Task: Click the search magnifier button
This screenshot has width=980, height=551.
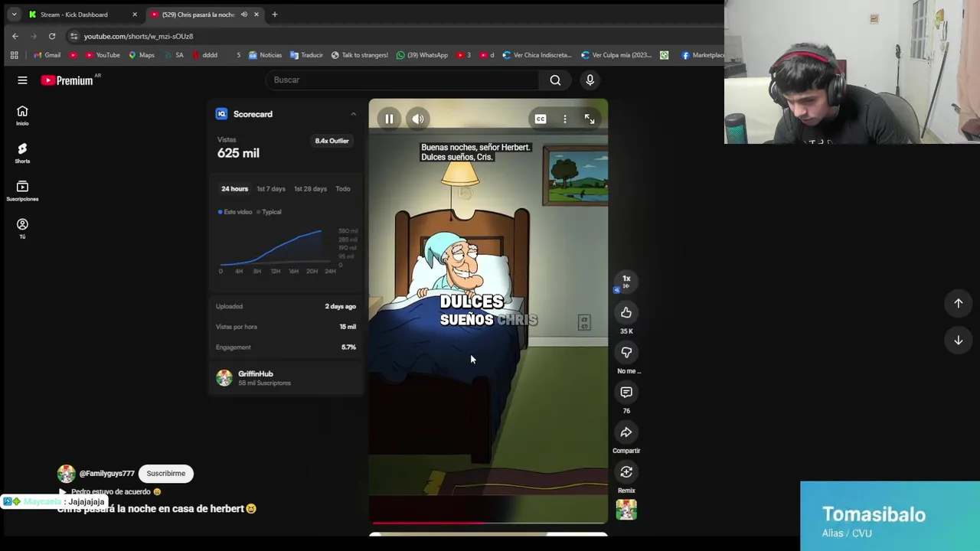Action: click(x=555, y=80)
